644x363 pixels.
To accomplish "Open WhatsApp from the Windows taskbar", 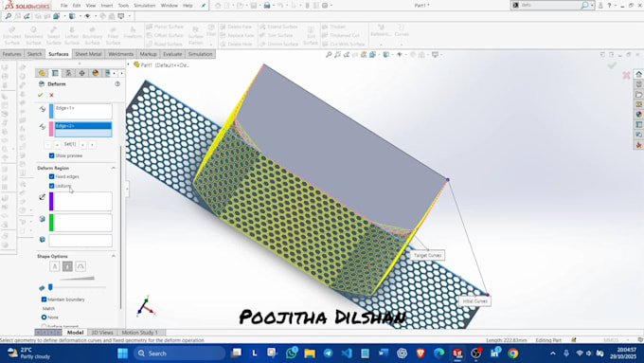I will tap(292, 353).
